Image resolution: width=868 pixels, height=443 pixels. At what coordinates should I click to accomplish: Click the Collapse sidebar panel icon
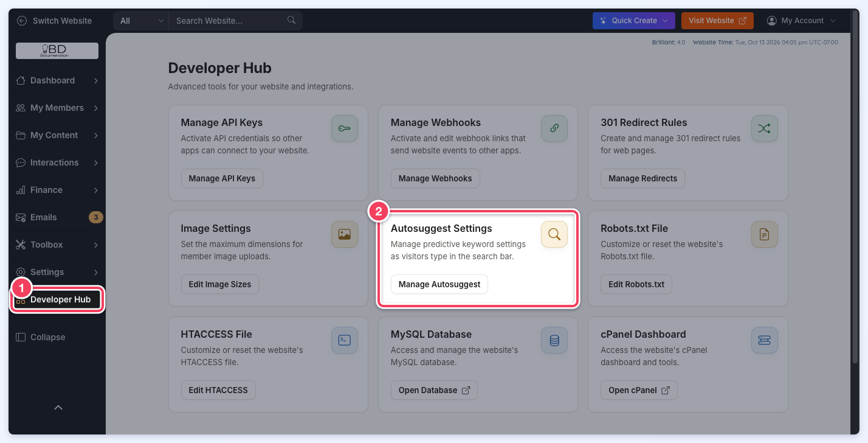[21, 337]
